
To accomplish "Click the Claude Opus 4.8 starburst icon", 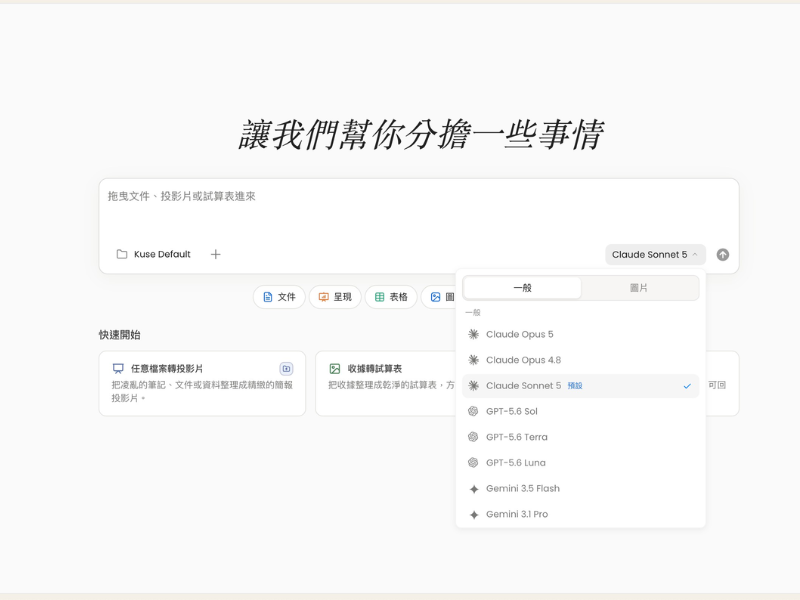I will point(473,360).
